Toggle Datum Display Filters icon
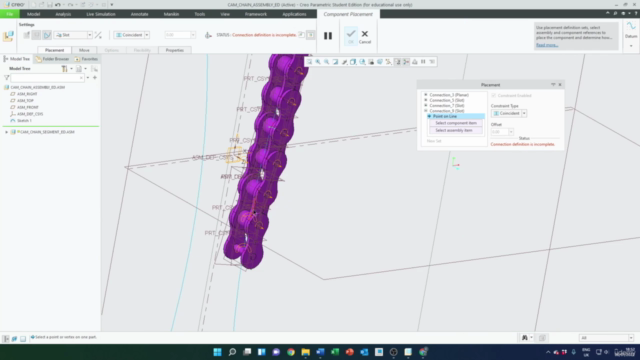640x360 pixels. [x=389, y=62]
